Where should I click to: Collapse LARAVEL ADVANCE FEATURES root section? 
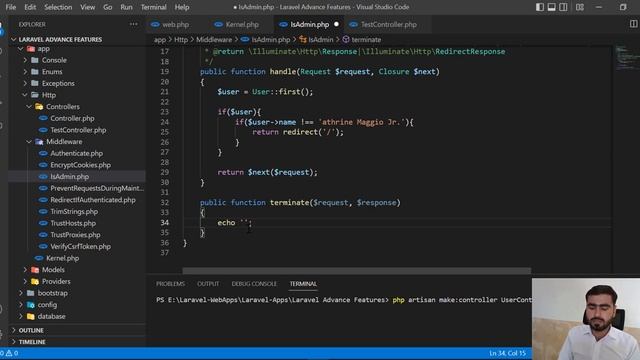point(14,40)
